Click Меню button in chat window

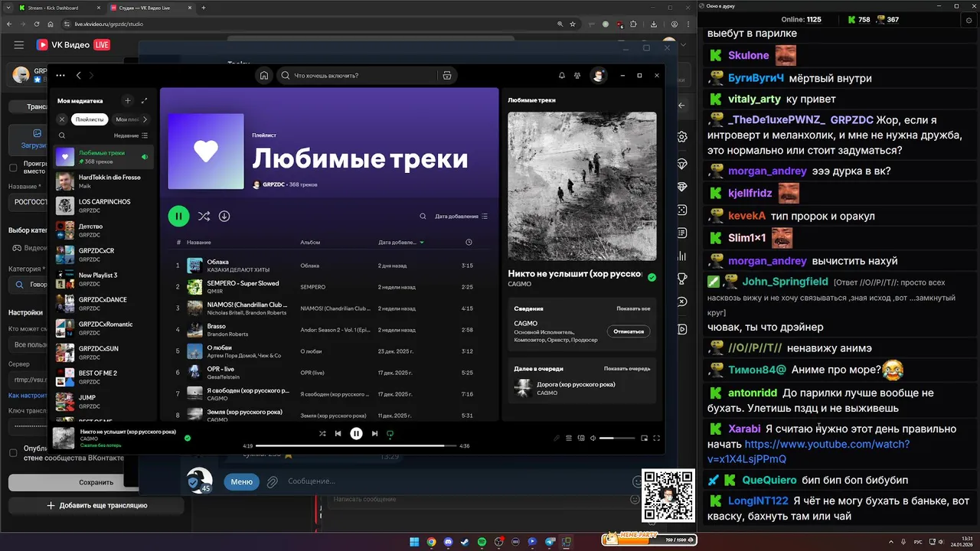pos(241,481)
